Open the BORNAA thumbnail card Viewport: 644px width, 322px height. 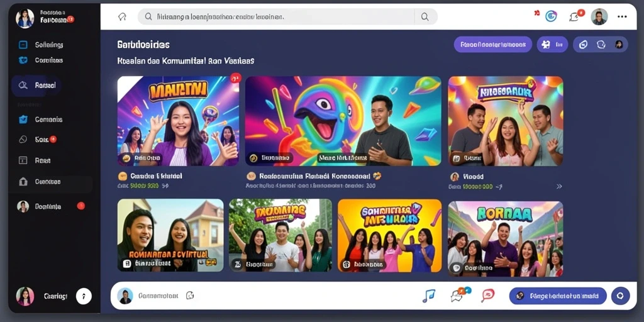coord(505,239)
